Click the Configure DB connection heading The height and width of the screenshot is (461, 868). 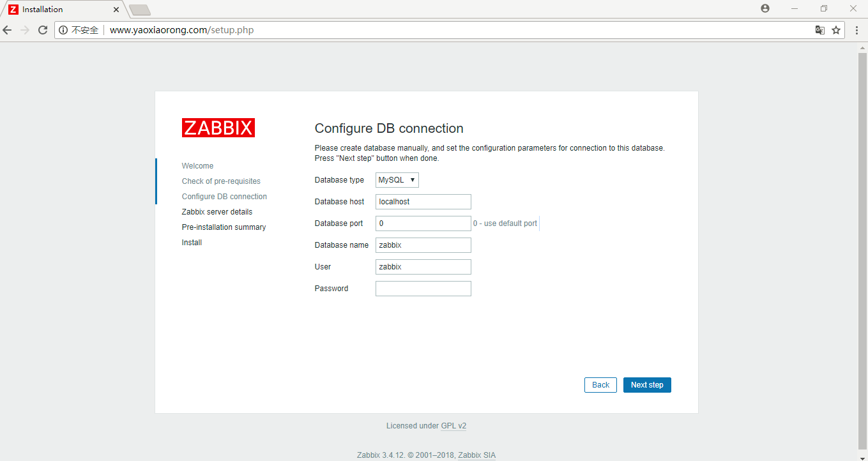pos(389,128)
